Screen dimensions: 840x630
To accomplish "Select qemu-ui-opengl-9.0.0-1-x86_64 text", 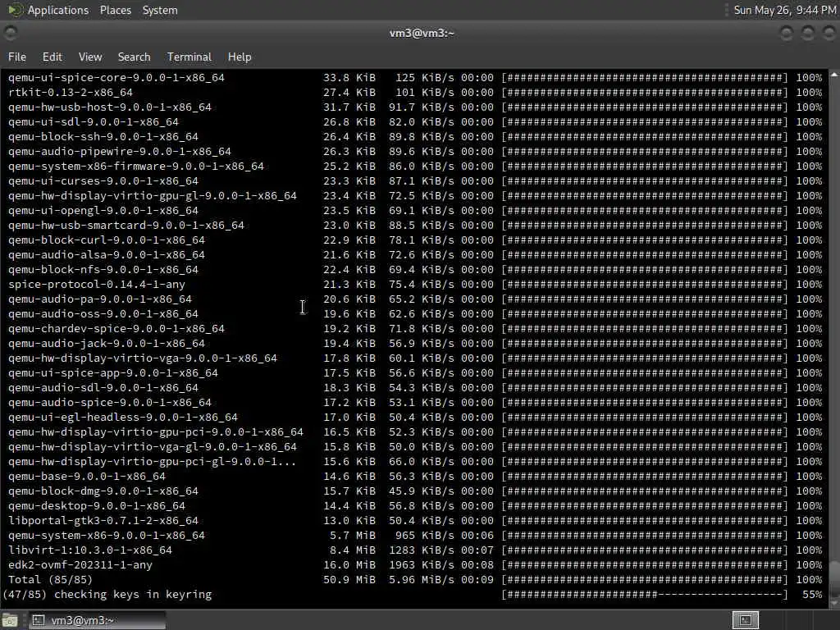I will coord(103,211).
